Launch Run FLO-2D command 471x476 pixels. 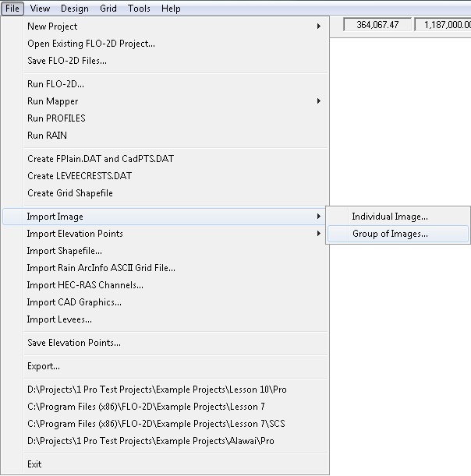tap(55, 84)
